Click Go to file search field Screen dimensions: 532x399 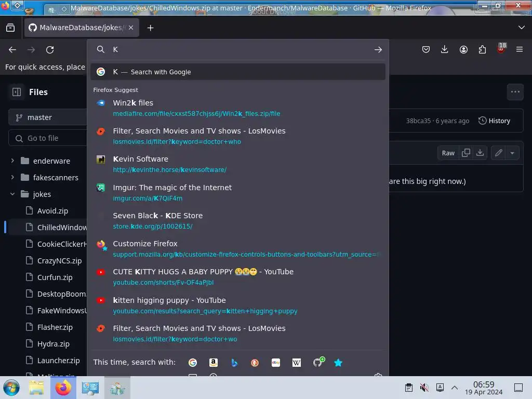[47, 138]
